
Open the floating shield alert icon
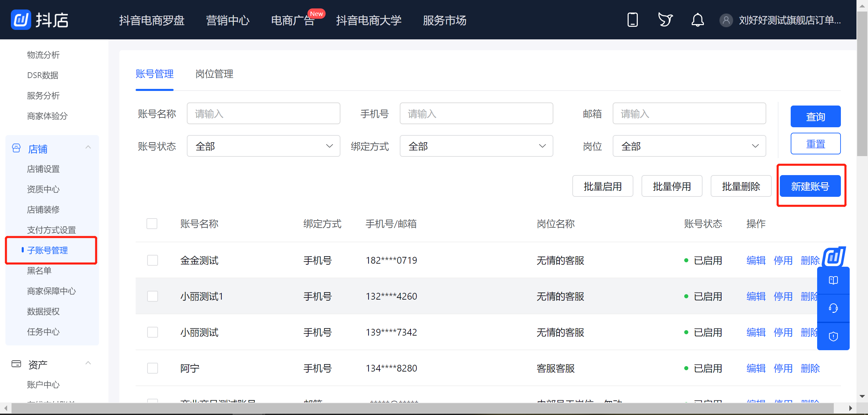point(833,336)
